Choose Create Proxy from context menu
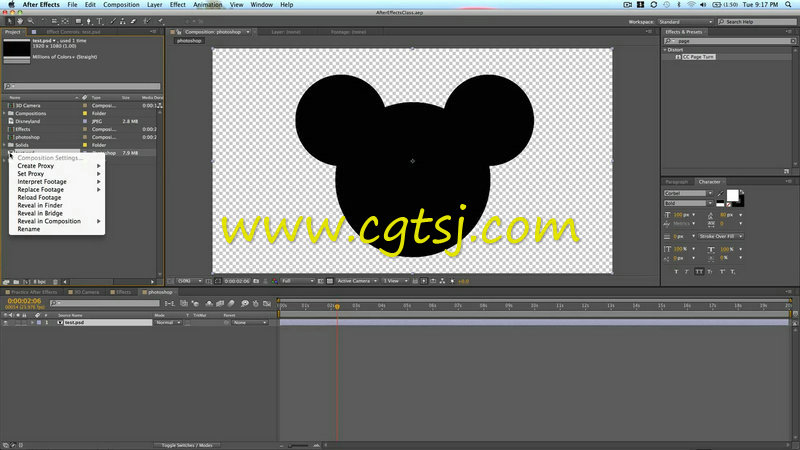The height and width of the screenshot is (450, 800). point(57,166)
